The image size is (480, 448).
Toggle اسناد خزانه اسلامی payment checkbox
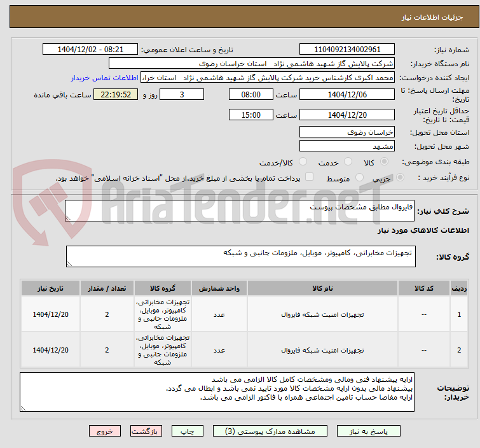click(x=309, y=177)
